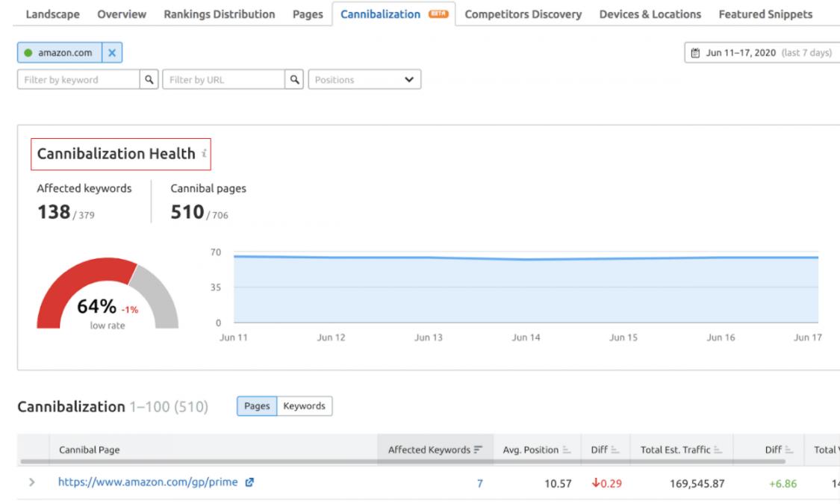Image resolution: width=840 pixels, height=504 pixels.
Task: Open the https://www.amazon.com/gp/prime link
Action: click(148, 482)
